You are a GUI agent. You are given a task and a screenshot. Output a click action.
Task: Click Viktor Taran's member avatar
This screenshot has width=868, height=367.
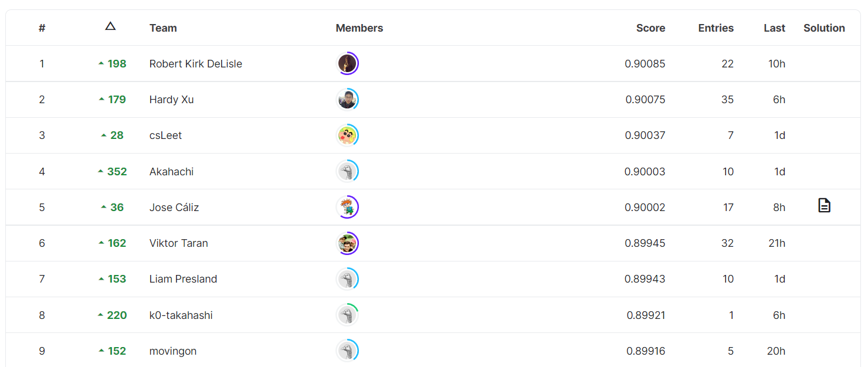pyautogui.click(x=347, y=243)
